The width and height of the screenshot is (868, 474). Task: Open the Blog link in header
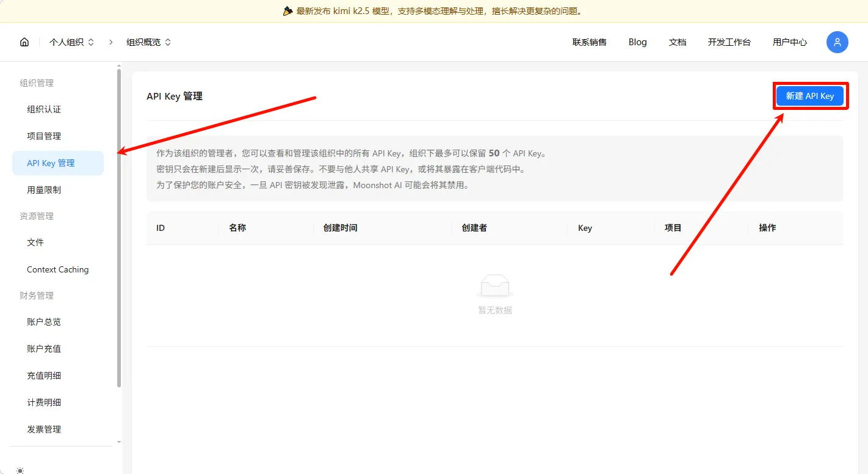[x=637, y=42]
